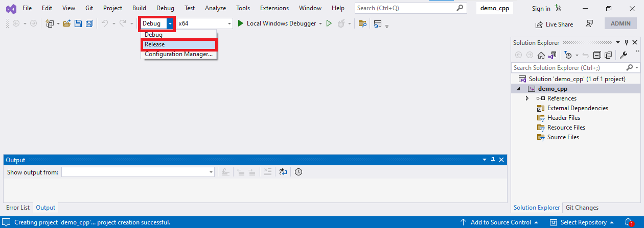This screenshot has height=228, width=644.
Task: Click the window layout icon next to Find in Files
Action: tap(378, 23)
